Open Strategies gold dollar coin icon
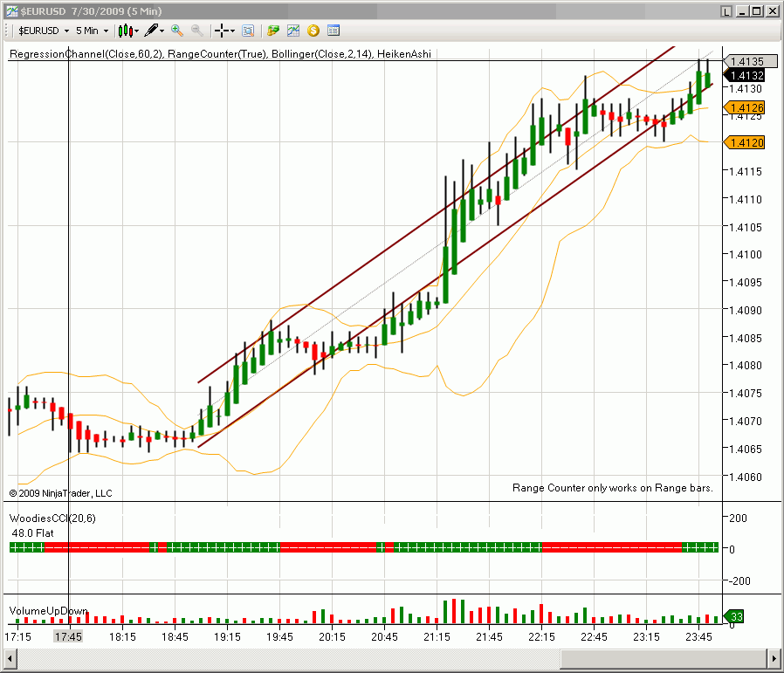 313,31
